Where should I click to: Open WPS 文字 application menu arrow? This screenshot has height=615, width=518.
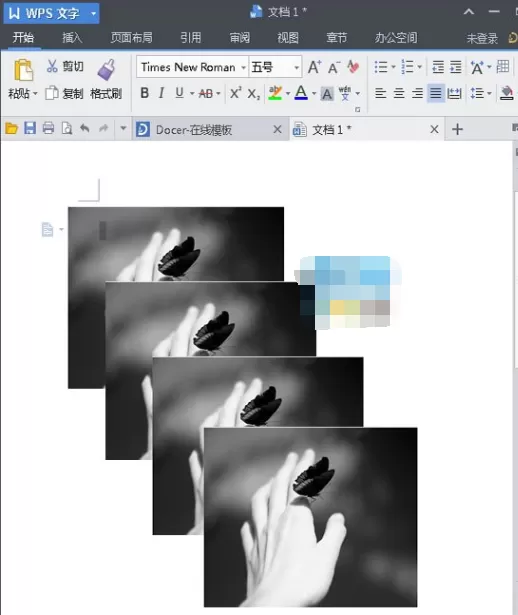[93, 13]
